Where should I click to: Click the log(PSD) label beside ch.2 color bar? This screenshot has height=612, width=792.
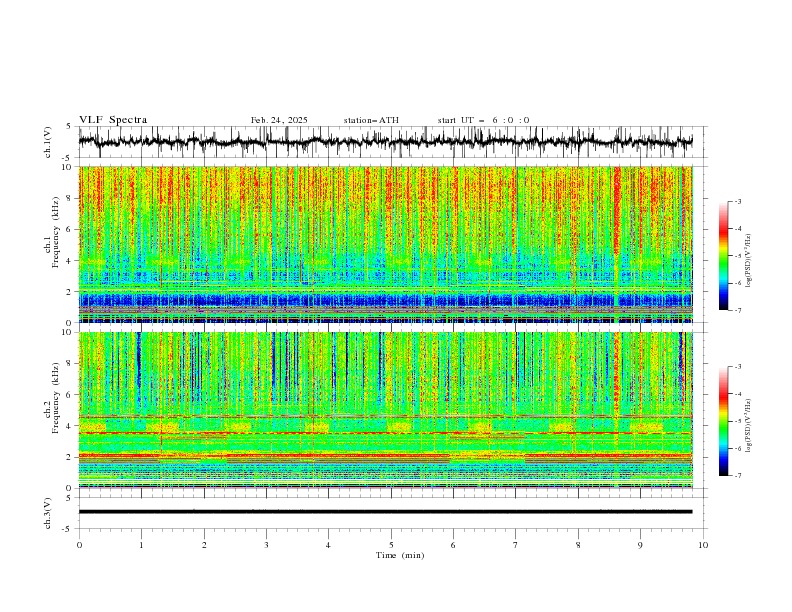click(749, 426)
